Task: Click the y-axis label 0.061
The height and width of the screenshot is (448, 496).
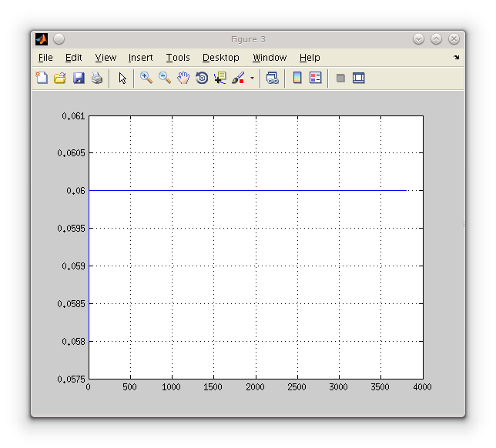Action: pos(73,116)
